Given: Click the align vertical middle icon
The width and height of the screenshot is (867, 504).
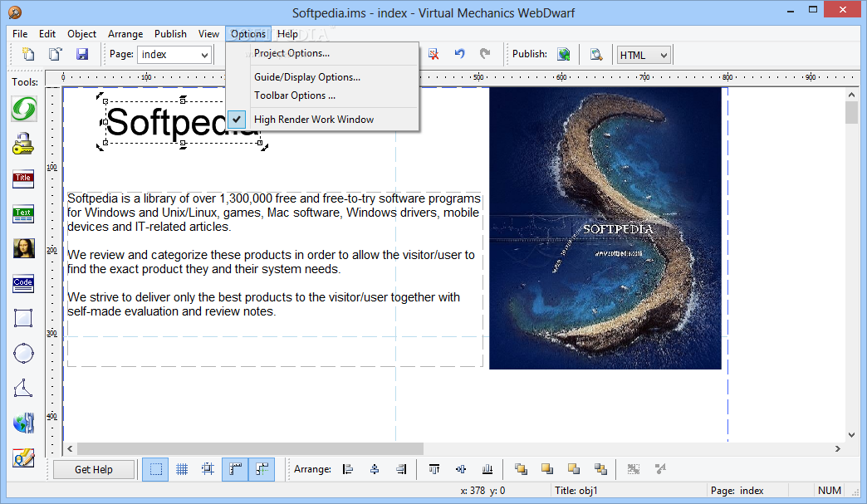Looking at the screenshot, I should click(461, 469).
